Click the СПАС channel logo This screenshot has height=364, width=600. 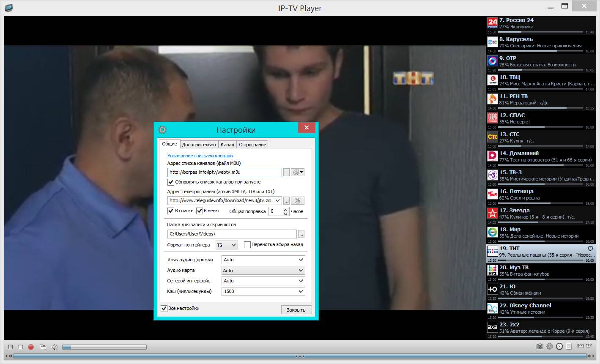tap(492, 118)
